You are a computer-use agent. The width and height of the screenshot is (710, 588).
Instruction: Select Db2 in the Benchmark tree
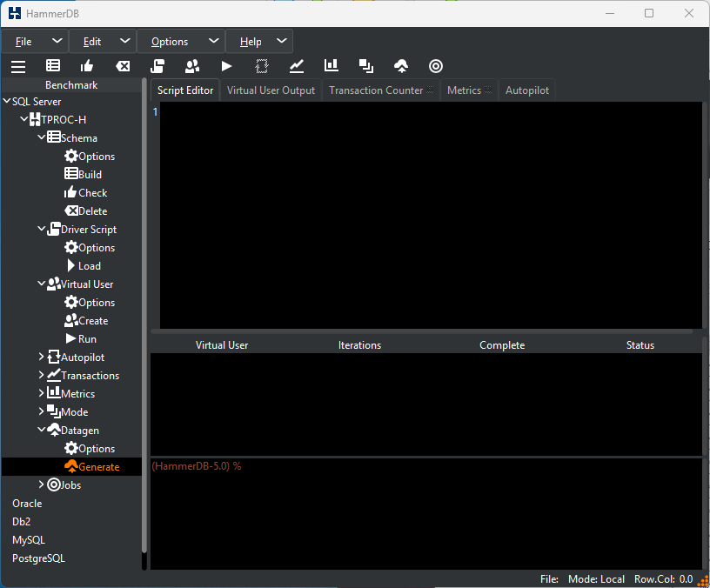(x=21, y=522)
